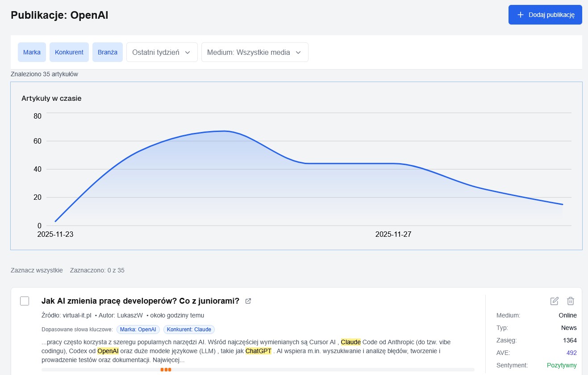
Task: Click the Marka: OpenAI keyword tag
Action: click(138, 330)
